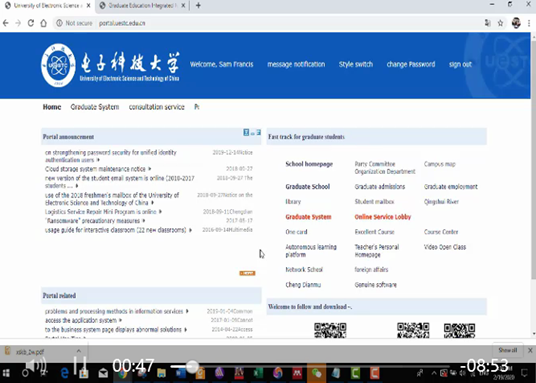Open the Online Service Lobby link
Screen dimensions: 536x383
(383, 217)
